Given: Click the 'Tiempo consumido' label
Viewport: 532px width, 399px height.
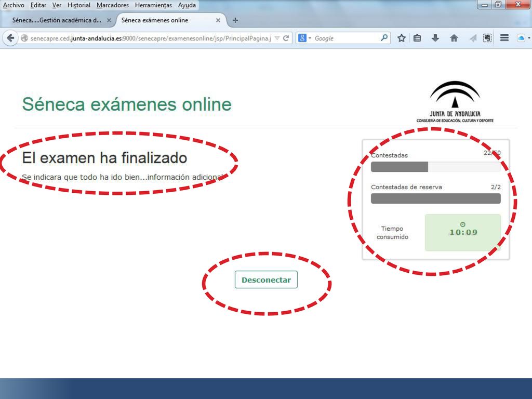Looking at the screenshot, I should (392, 233).
